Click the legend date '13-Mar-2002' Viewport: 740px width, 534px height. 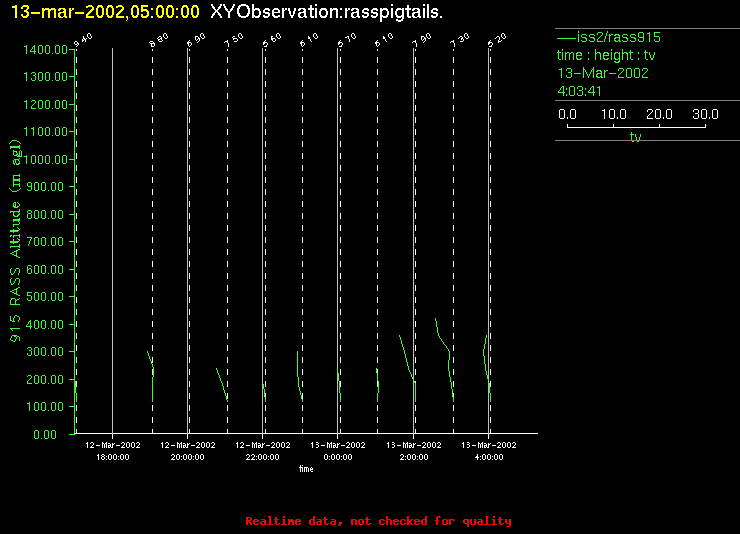click(x=603, y=73)
